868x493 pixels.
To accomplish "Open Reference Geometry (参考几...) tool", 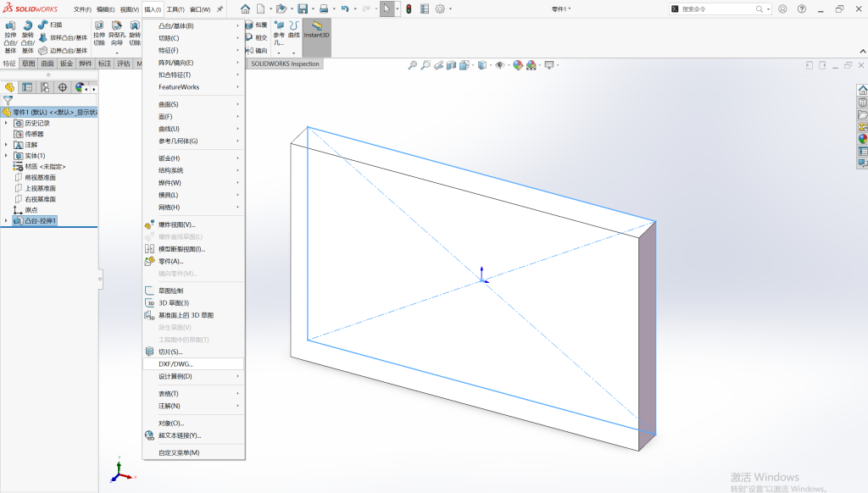I will [x=279, y=34].
